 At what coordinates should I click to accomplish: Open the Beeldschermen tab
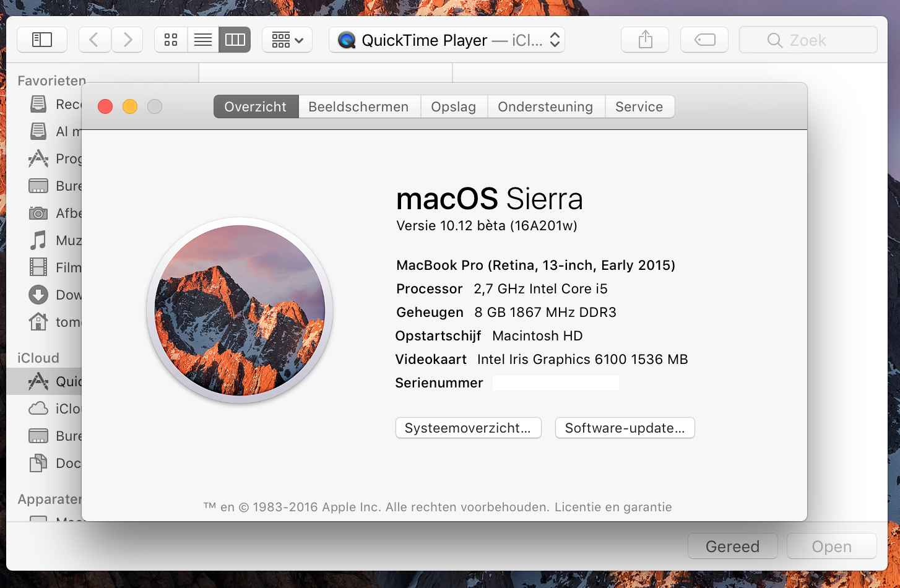pyautogui.click(x=359, y=106)
